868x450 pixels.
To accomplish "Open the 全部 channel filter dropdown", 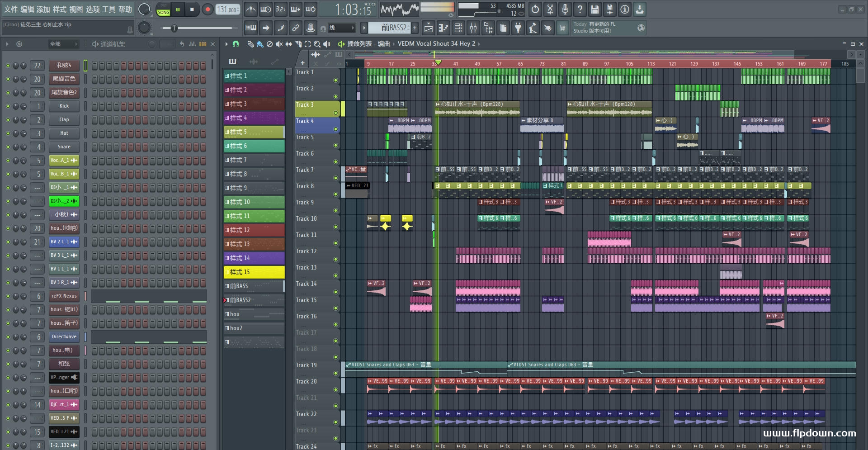I will 63,44.
